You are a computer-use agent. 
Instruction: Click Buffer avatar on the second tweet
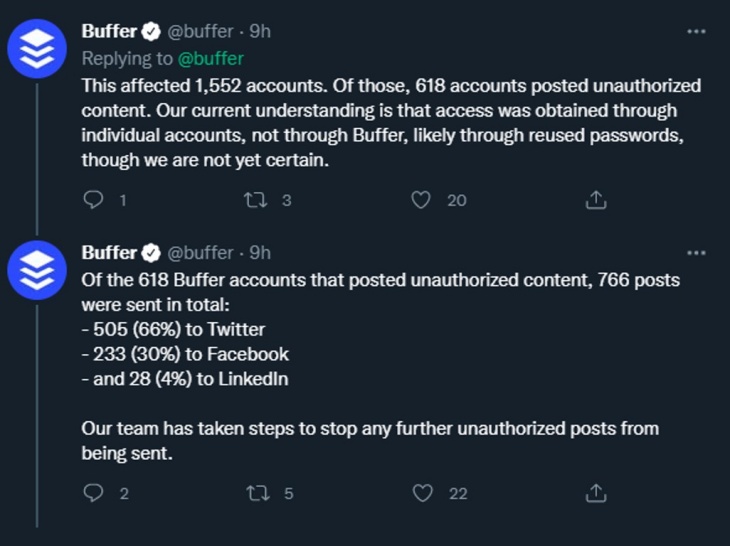37,270
